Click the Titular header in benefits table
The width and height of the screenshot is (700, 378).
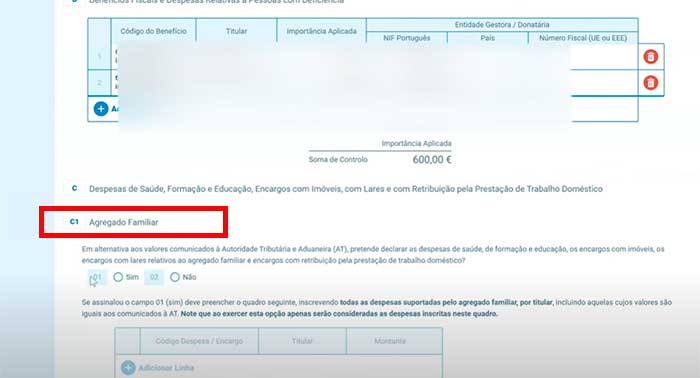tap(236, 31)
